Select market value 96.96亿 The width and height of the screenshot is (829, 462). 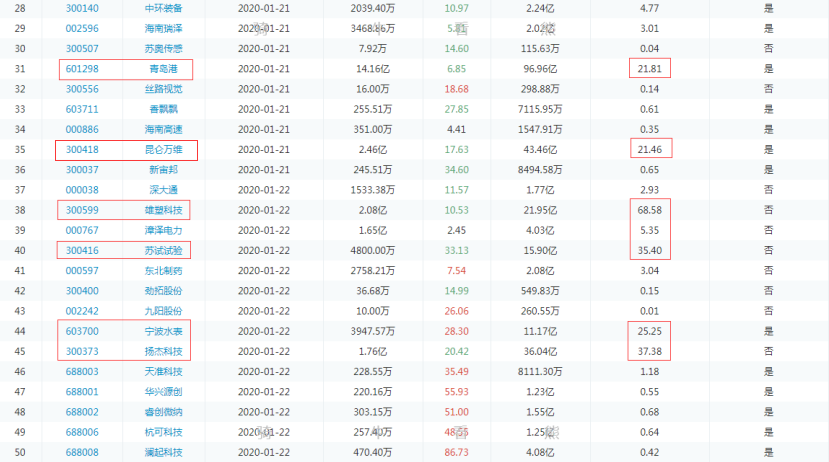540,69
